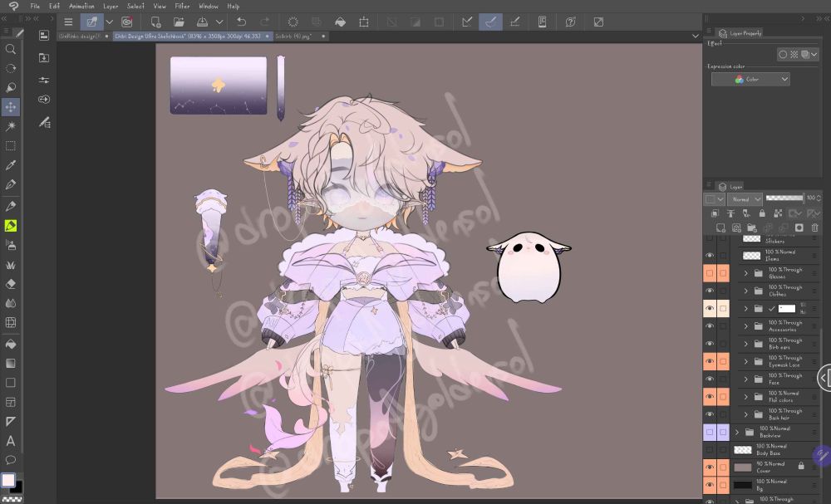The width and height of the screenshot is (831, 504).
Task: Expand the Accessories layer folder
Action: 745,326
